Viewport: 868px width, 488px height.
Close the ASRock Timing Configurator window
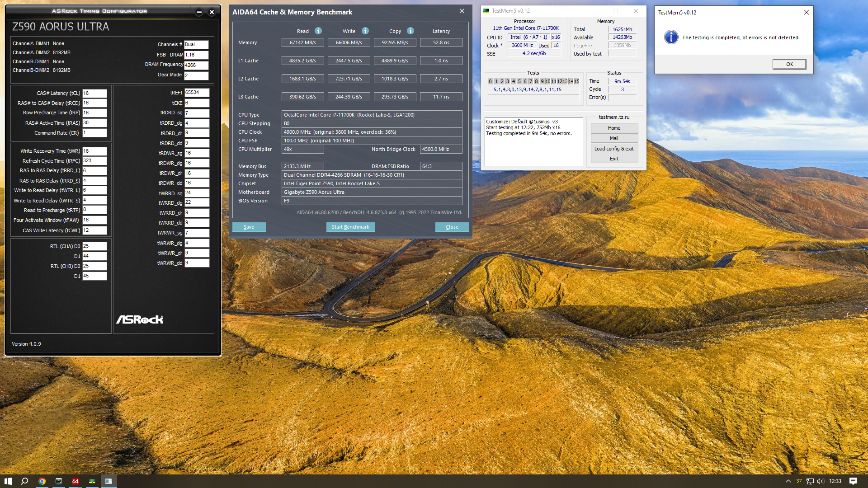click(x=212, y=12)
